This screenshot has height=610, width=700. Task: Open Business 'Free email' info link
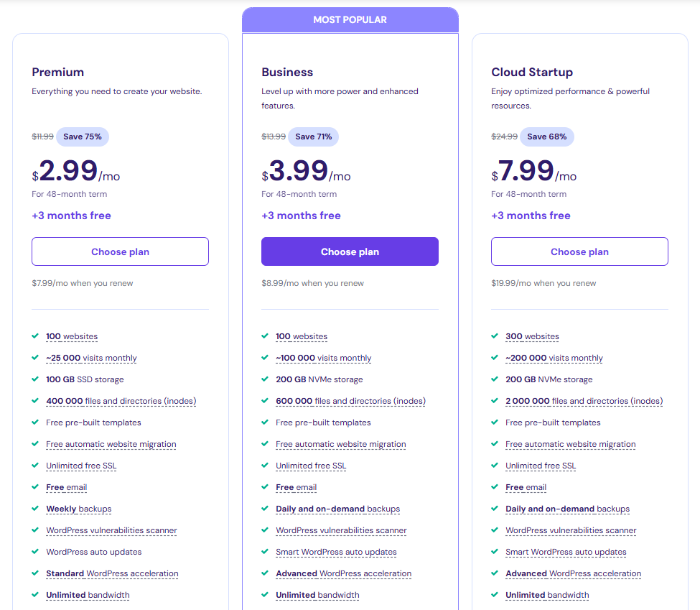(x=297, y=487)
